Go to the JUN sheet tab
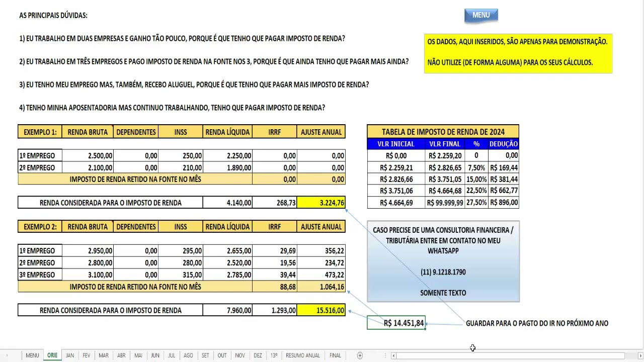 point(155,355)
